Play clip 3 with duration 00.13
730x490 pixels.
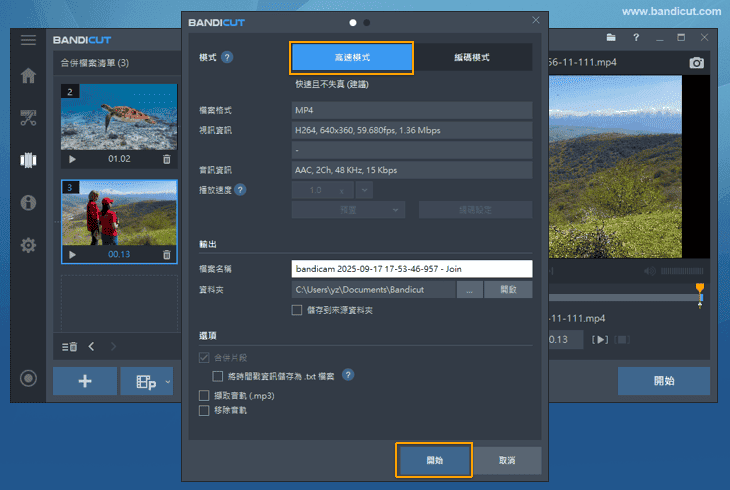[72, 255]
